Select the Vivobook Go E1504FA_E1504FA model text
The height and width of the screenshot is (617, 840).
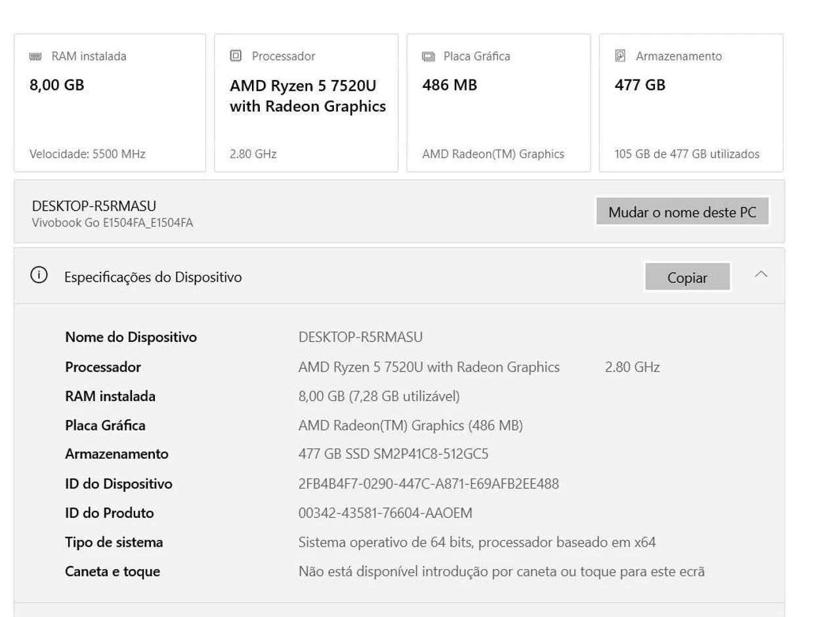(x=112, y=223)
